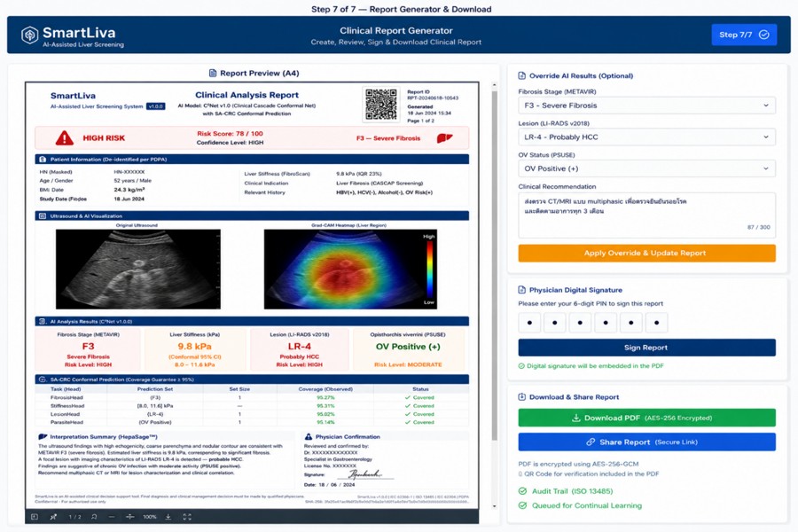Click the QR code in the report
798x532 pixels.
pyautogui.click(x=380, y=105)
